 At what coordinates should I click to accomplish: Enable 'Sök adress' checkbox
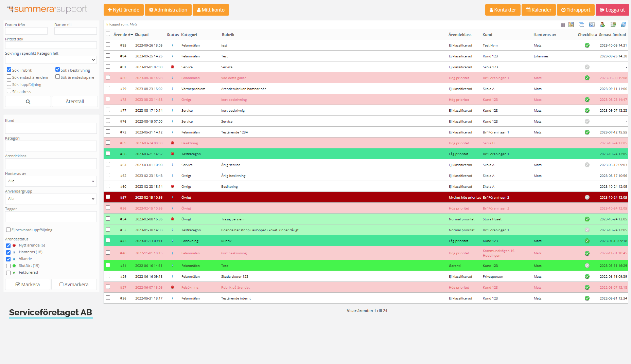pos(9,91)
